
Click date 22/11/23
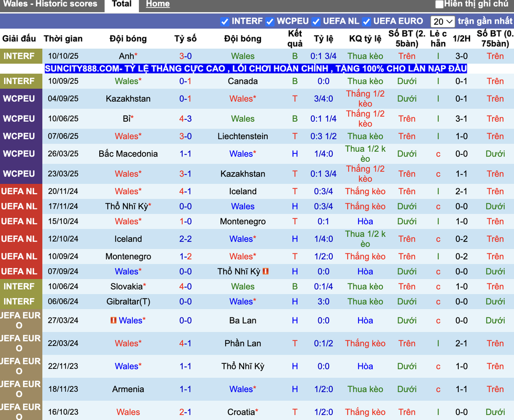coord(64,366)
